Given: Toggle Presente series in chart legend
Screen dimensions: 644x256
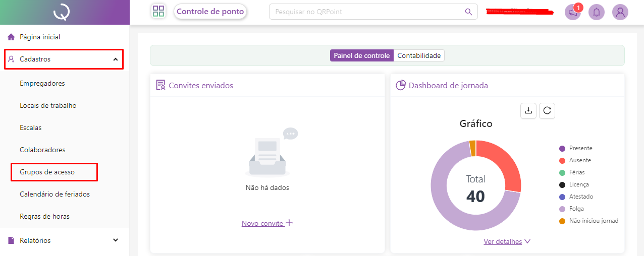Looking at the screenshot, I should [x=580, y=148].
